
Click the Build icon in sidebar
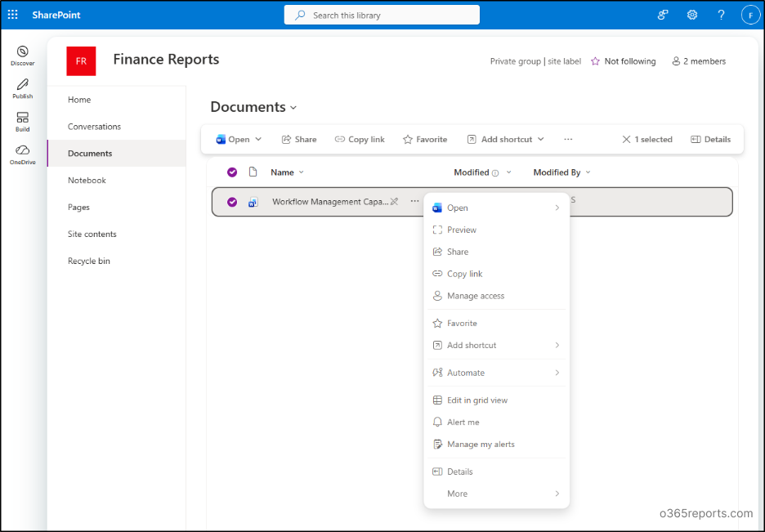pos(22,121)
